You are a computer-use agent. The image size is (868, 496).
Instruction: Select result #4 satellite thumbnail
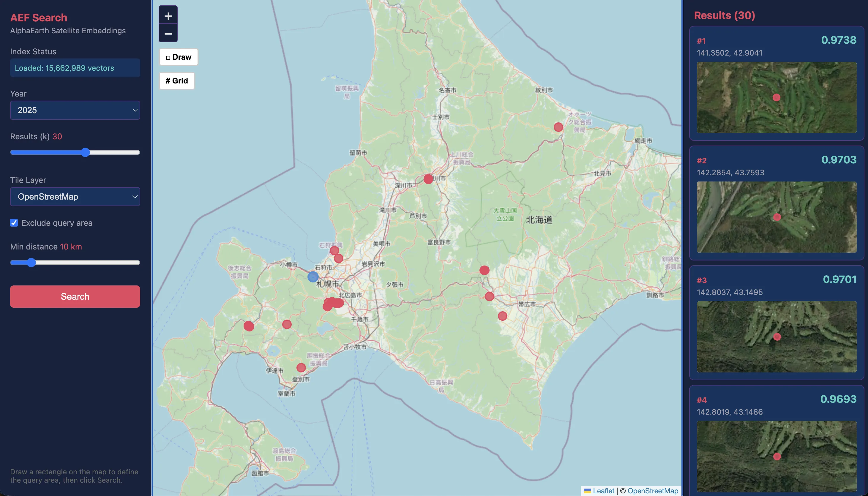[777, 456]
